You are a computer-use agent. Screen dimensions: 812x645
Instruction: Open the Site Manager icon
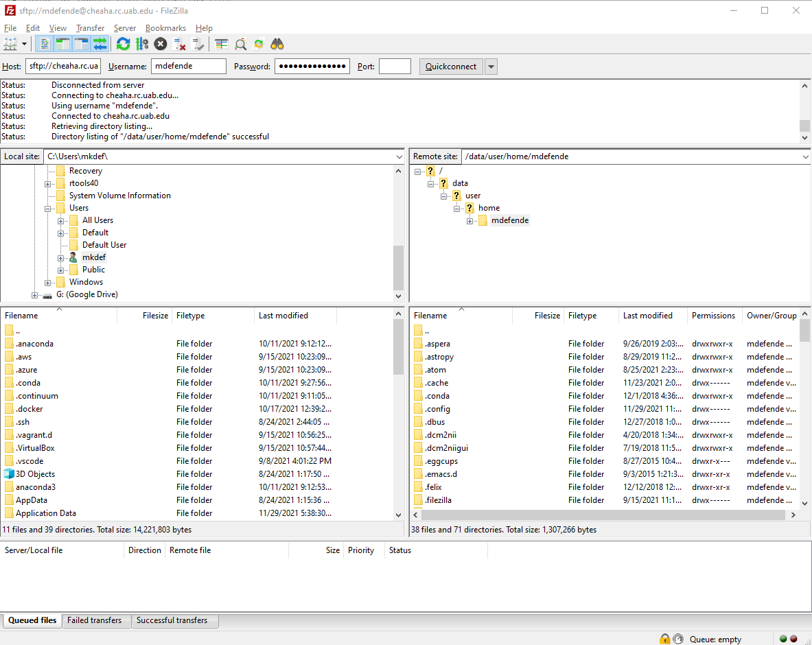tap(10, 44)
